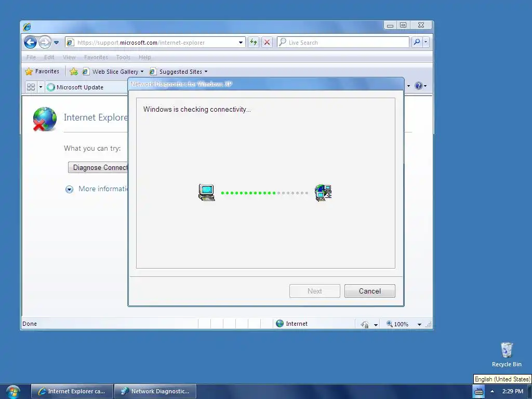Screen dimensions: 532x399
Task: Click the 100% zoom level button
Action: (x=397, y=324)
